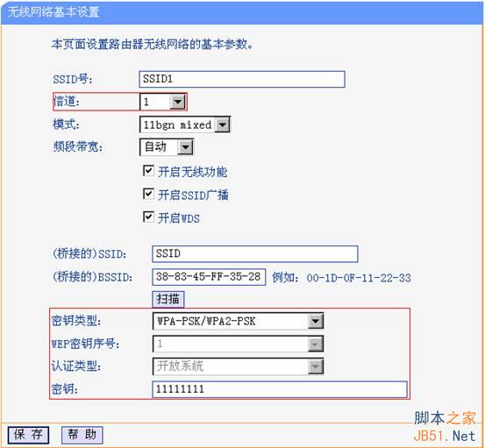This screenshot has width=485, height=448.
Task: Click the (桥接的)SSID input field
Action: [x=255, y=254]
